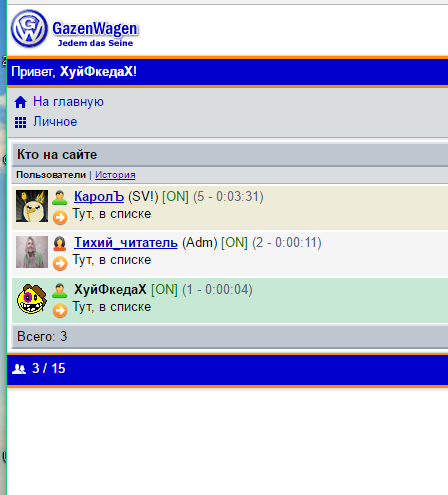
Task: Click the orange arrow icon under Тихий_читатель
Action: (x=60, y=263)
